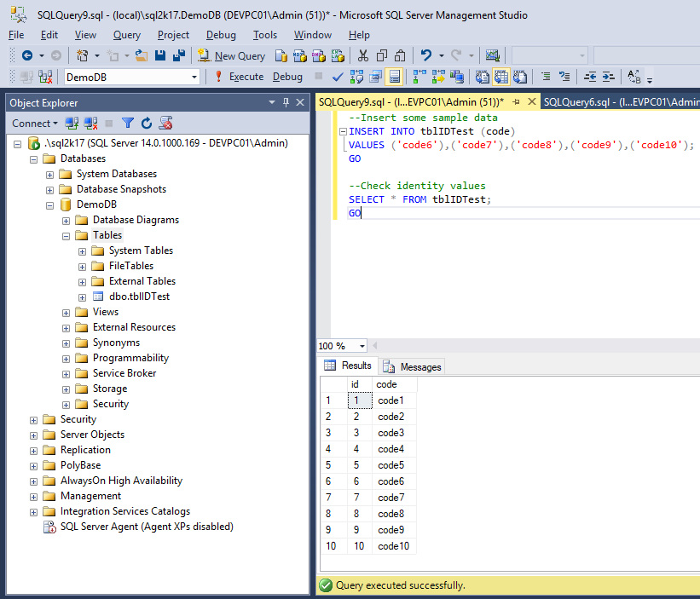The image size is (700, 599).
Task: Toggle Results to Grid mode
Action: 500,77
